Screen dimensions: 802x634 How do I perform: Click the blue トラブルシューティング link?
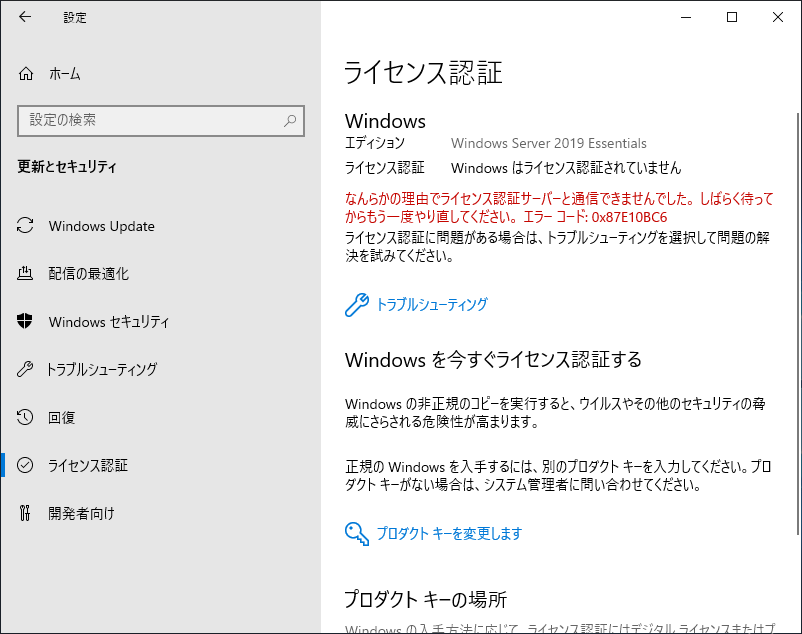[432, 305]
